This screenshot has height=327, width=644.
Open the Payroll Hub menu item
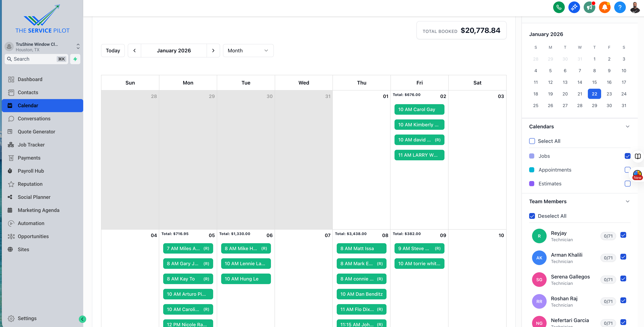43,171
